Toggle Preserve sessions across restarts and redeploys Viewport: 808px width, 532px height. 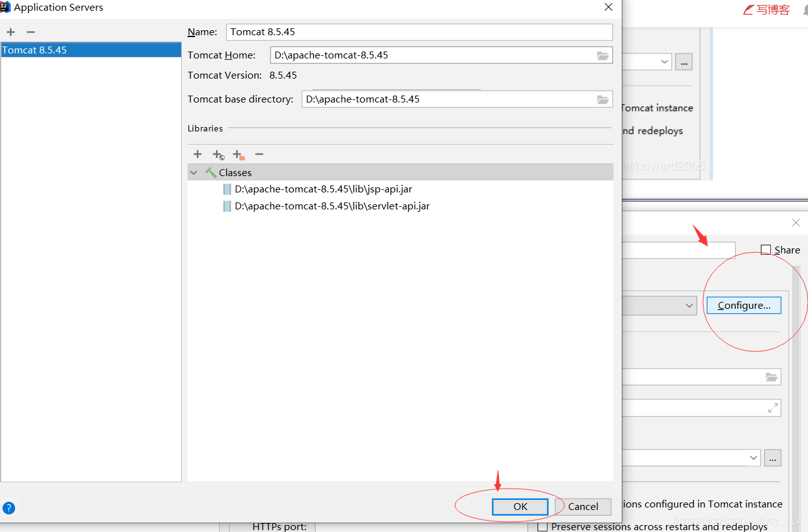542,526
